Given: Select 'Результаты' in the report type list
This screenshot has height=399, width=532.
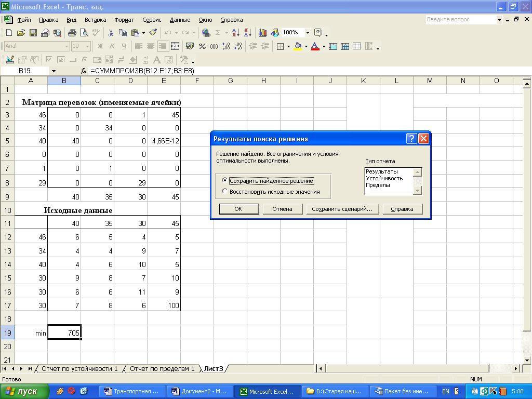Looking at the screenshot, I should [x=382, y=171].
